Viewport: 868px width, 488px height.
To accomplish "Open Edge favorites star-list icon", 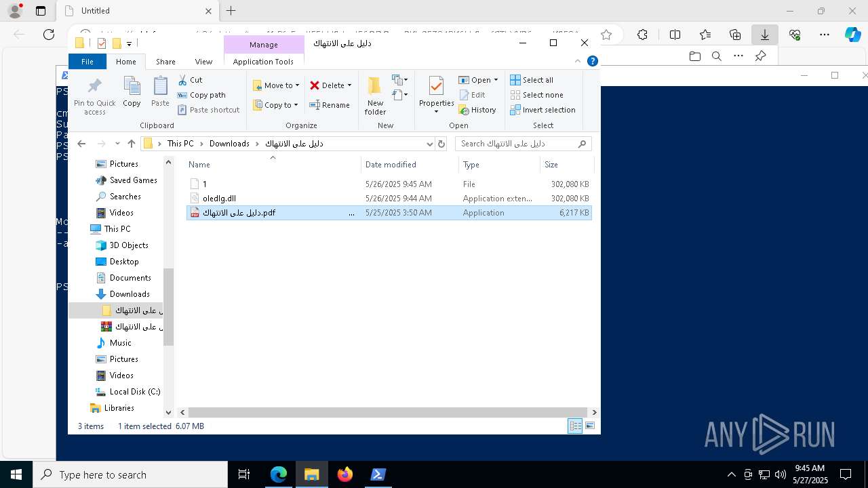I will click(705, 35).
